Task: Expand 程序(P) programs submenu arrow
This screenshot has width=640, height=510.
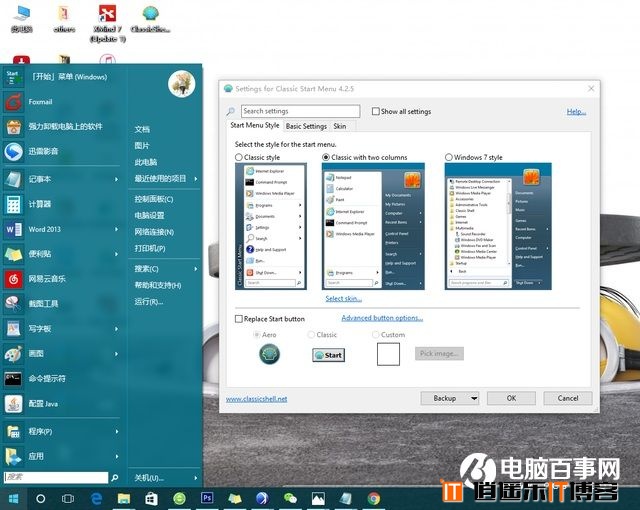Action: tap(117, 432)
